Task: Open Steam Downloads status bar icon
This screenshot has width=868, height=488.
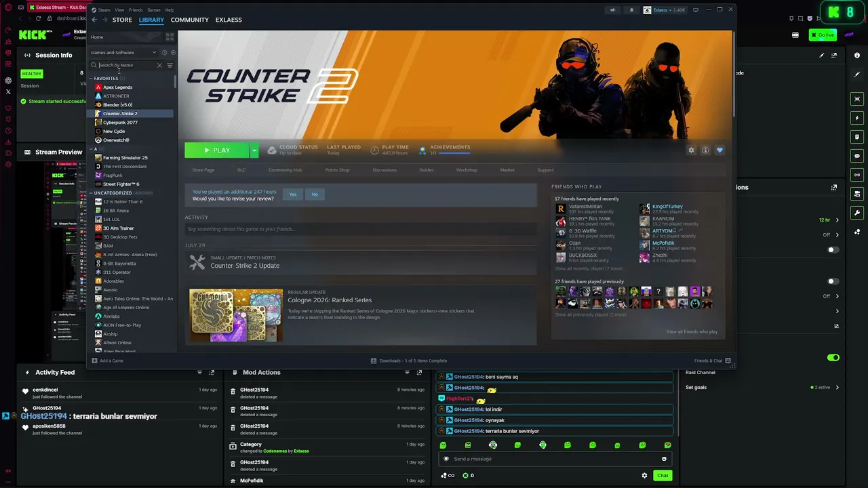Action: click(x=374, y=361)
